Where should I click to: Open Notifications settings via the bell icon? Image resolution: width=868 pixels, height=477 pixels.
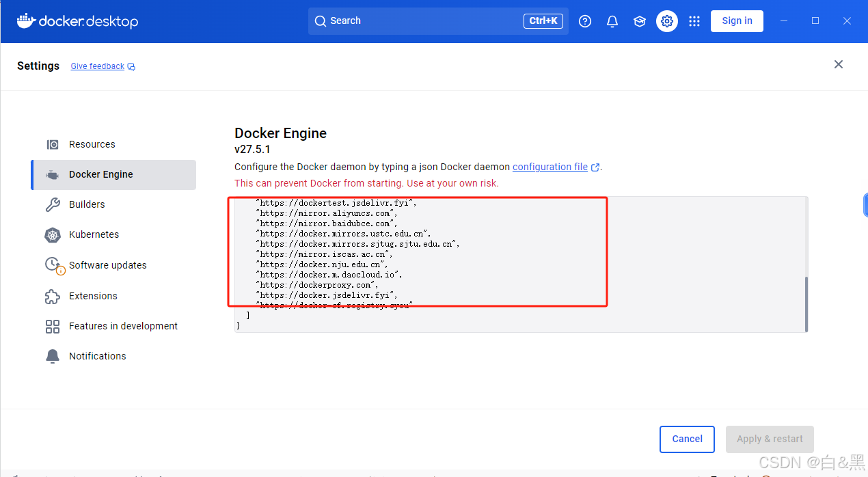pyautogui.click(x=53, y=355)
